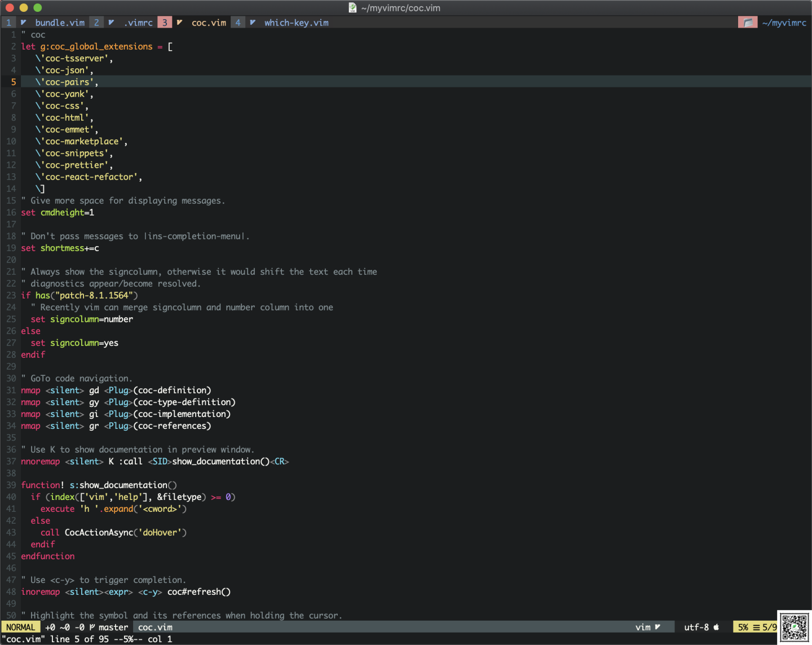This screenshot has width=812, height=645.
Task: Click the 'coc-yank' entry
Action: (64, 94)
